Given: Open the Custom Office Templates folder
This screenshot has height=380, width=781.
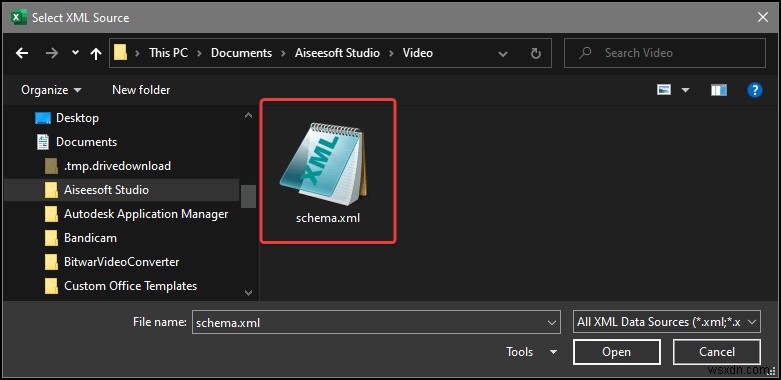Looking at the screenshot, I should tap(130, 286).
